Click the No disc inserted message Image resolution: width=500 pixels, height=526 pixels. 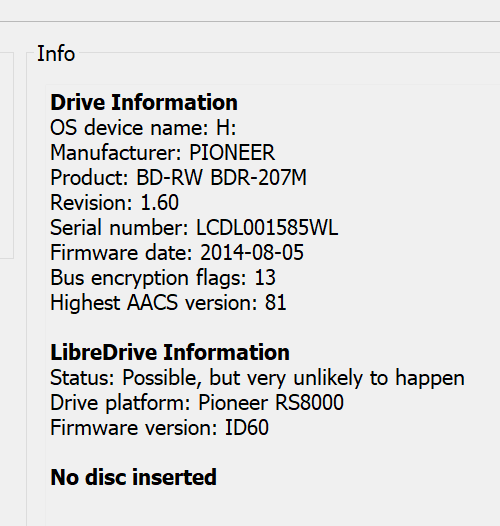tap(133, 477)
